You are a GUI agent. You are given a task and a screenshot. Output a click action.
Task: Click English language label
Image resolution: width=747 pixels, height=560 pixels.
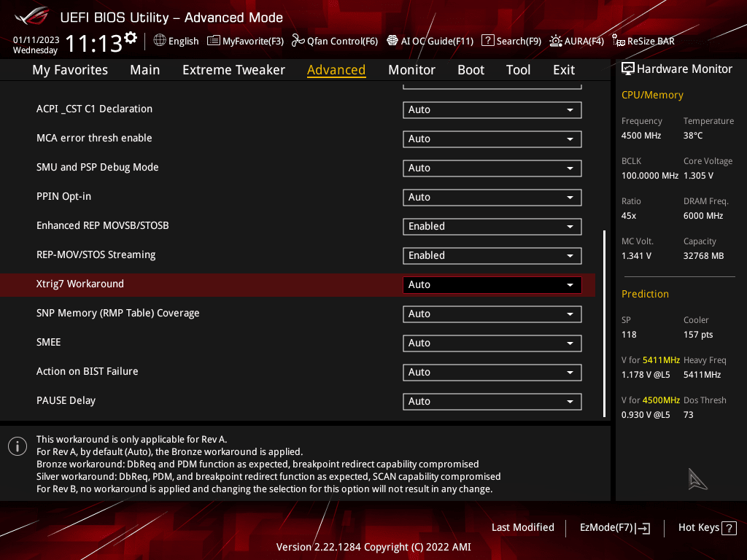click(183, 41)
